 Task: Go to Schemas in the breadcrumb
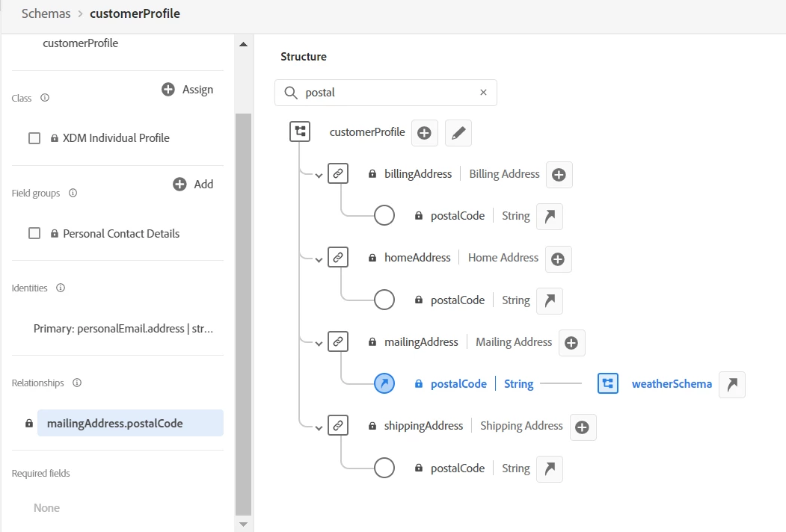click(x=46, y=13)
